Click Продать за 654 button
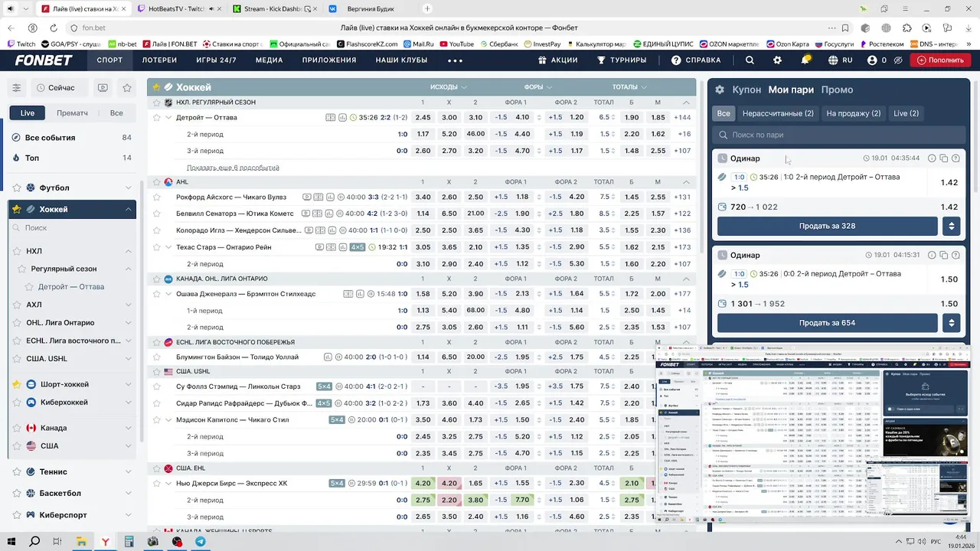The width and height of the screenshot is (980, 551). point(827,322)
